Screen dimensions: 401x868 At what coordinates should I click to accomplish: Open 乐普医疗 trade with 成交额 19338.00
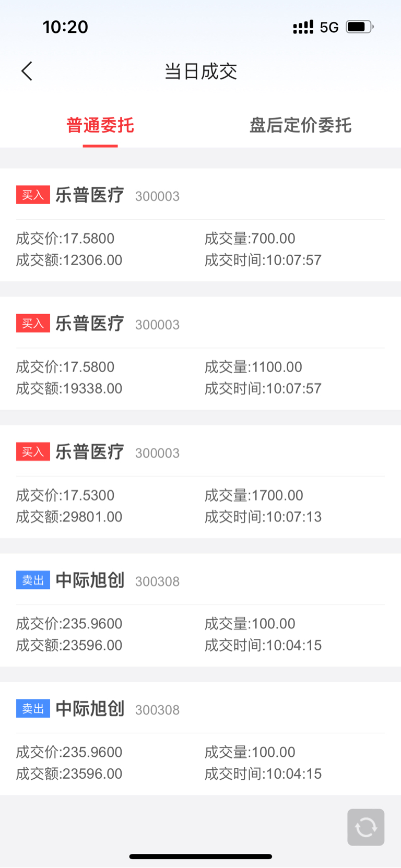coord(200,353)
